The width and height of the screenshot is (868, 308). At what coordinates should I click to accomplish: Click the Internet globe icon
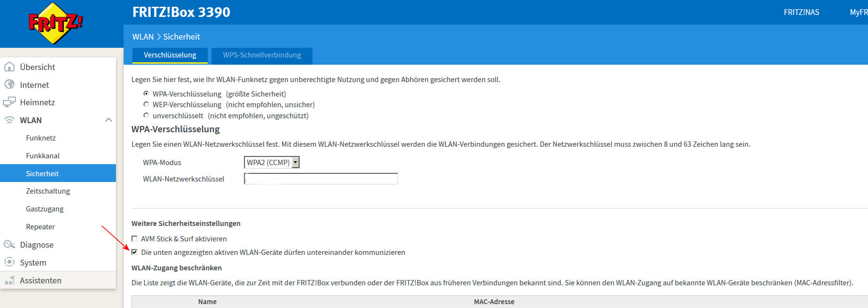click(x=9, y=84)
